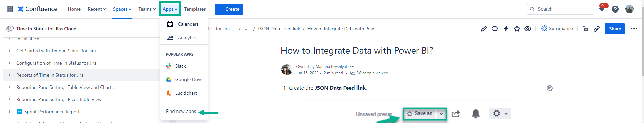Click the Share button
Screen dimensions: 644x123
click(x=615, y=29)
